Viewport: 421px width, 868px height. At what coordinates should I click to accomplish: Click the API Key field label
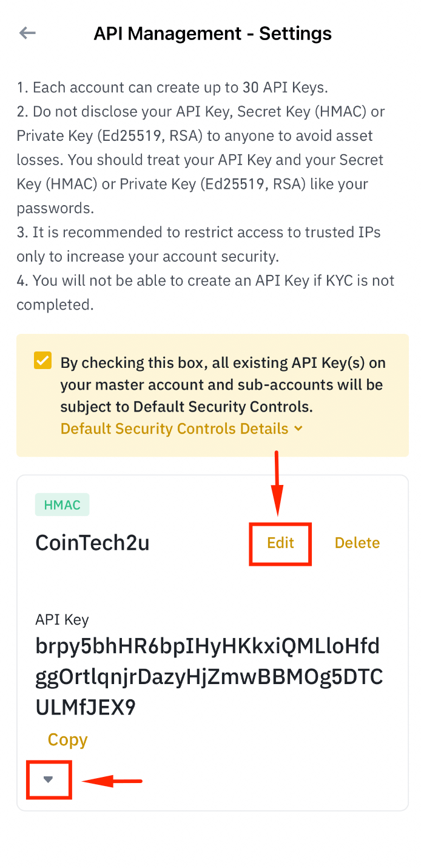pos(61,620)
